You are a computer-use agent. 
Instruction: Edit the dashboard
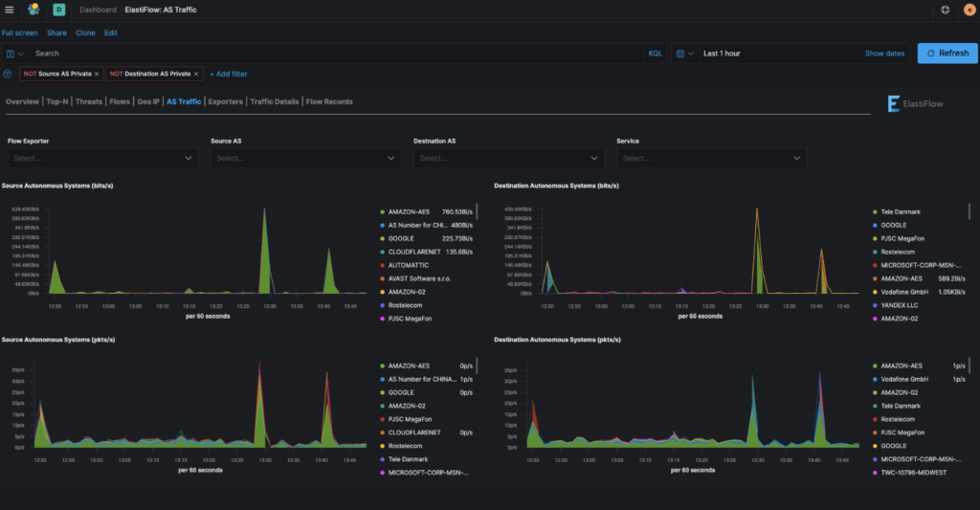click(x=111, y=33)
